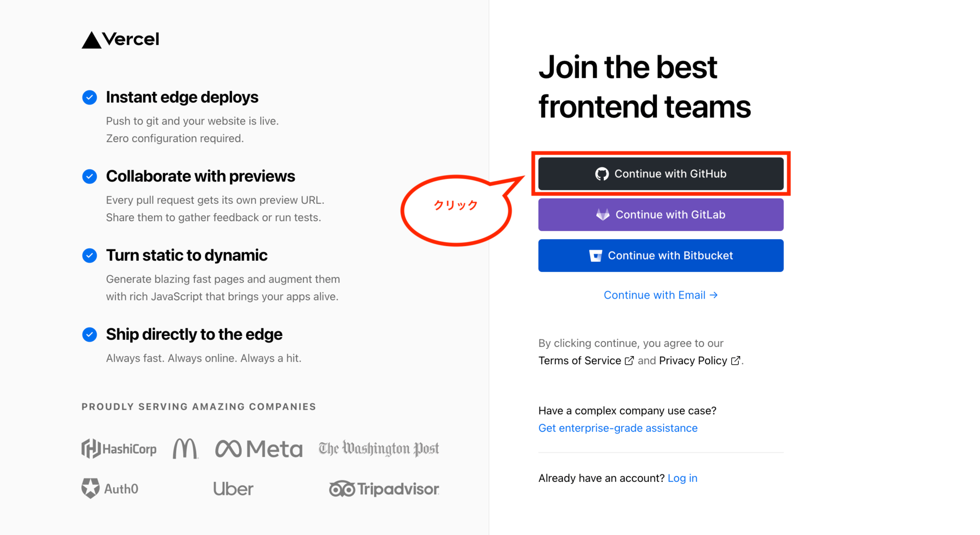The width and height of the screenshot is (980, 535).
Task: Click the HashiCorp company logo
Action: (x=119, y=449)
